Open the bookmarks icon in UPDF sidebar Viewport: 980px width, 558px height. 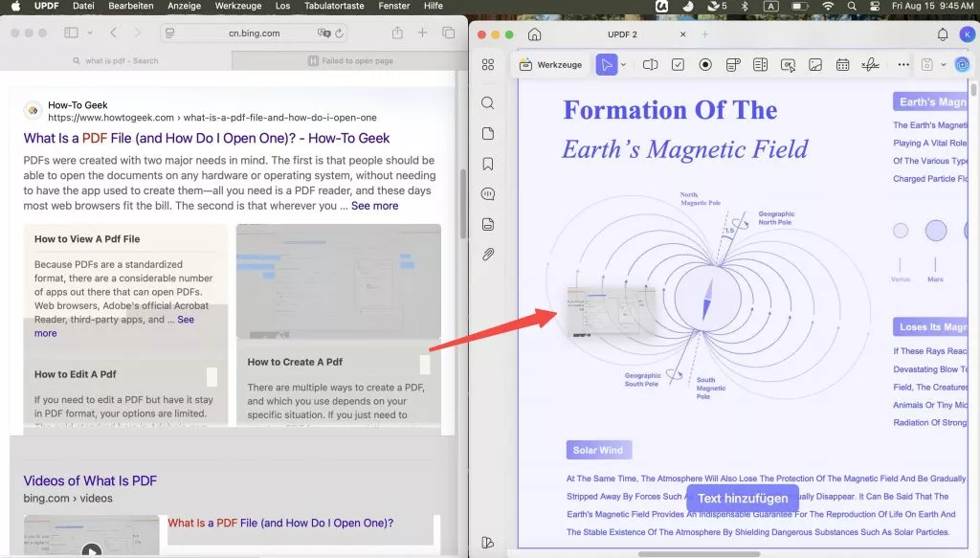point(488,164)
